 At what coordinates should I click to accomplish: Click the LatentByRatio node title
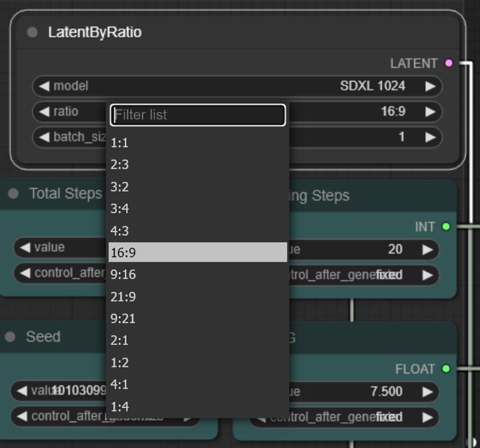tap(95, 32)
